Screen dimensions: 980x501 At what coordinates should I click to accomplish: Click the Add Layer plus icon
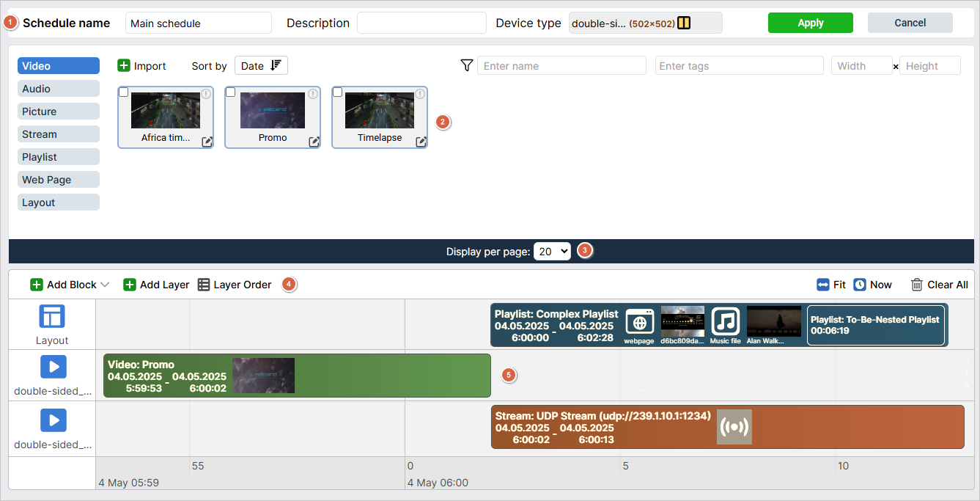point(130,285)
